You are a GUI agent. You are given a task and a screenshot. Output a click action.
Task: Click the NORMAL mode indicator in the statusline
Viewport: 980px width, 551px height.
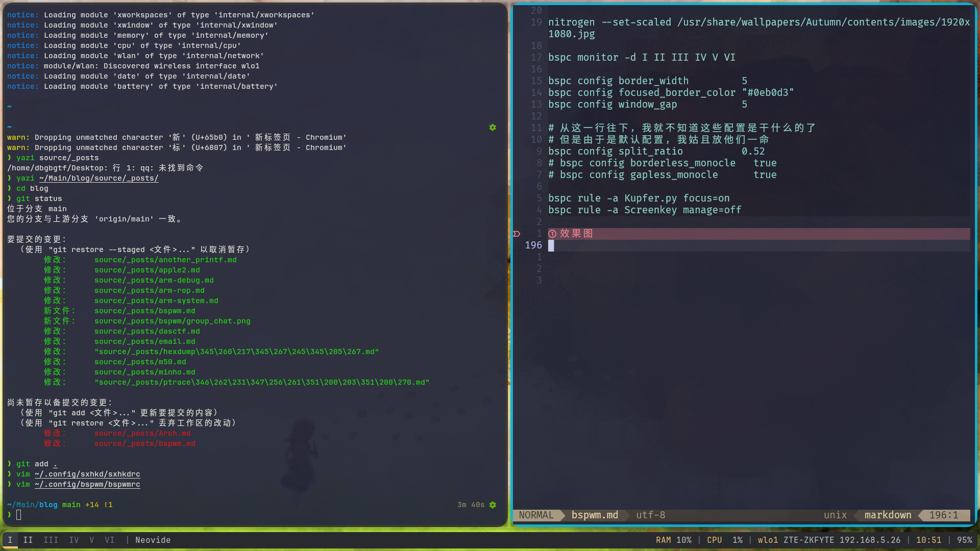pos(536,515)
